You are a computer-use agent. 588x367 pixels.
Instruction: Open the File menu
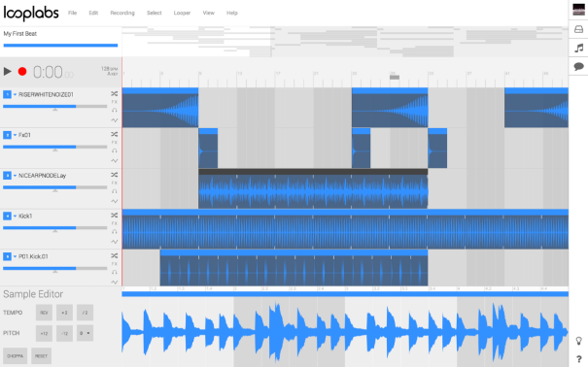pyautogui.click(x=72, y=13)
